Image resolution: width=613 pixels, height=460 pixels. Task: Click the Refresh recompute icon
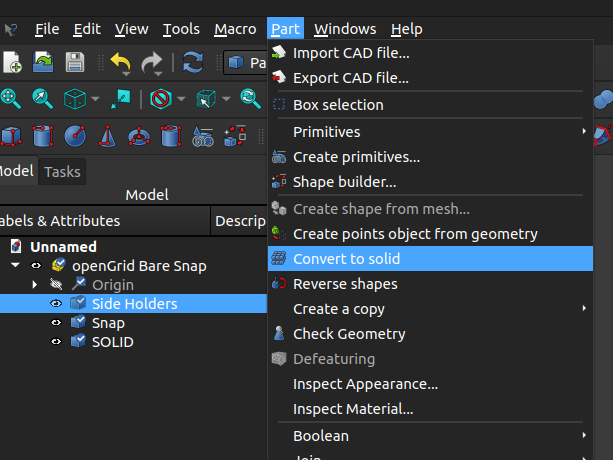[193, 63]
